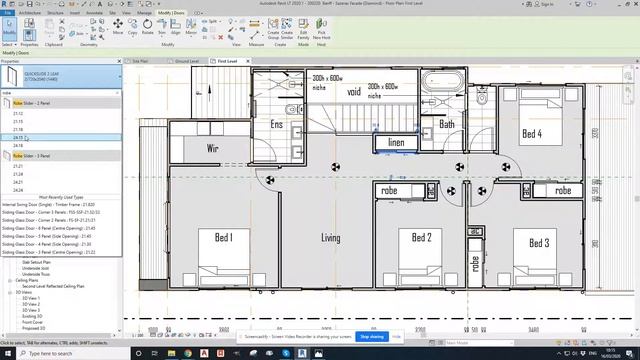Open the Copy tool dropdown arrow
The image size is (640, 360).
tap(132, 37)
